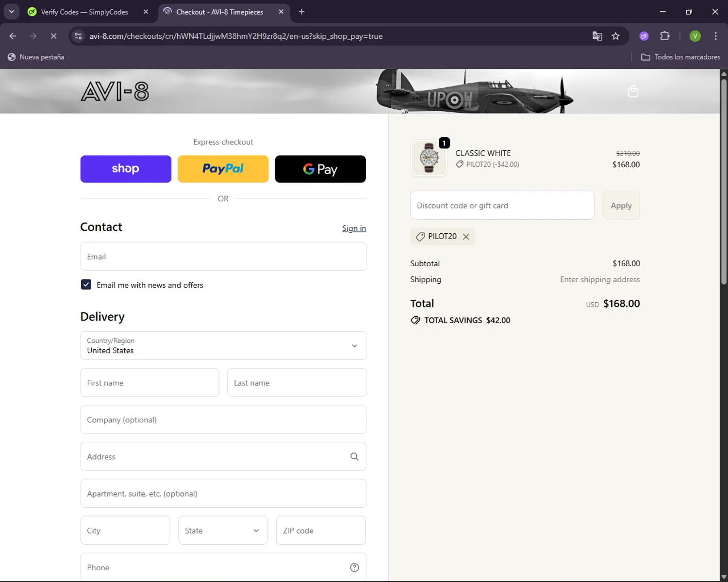Viewport: 728px width, 582px height.
Task: Open a new browser tab
Action: [x=301, y=12]
